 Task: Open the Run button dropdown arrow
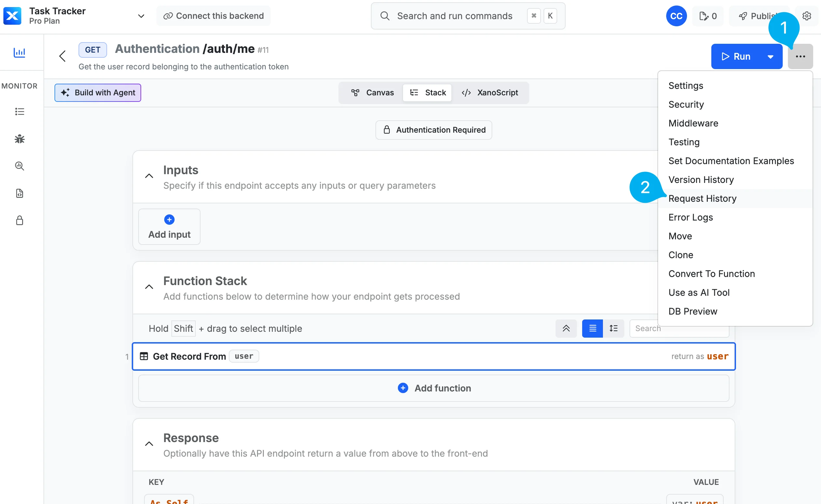point(770,57)
